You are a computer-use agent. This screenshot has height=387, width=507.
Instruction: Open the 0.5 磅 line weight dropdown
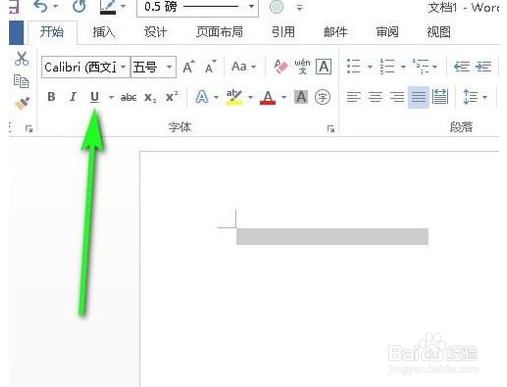tap(251, 6)
